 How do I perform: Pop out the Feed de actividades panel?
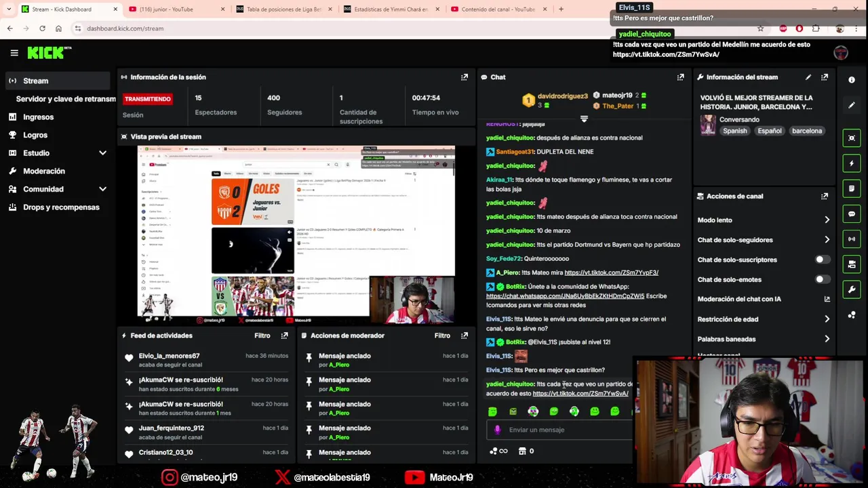tap(285, 335)
